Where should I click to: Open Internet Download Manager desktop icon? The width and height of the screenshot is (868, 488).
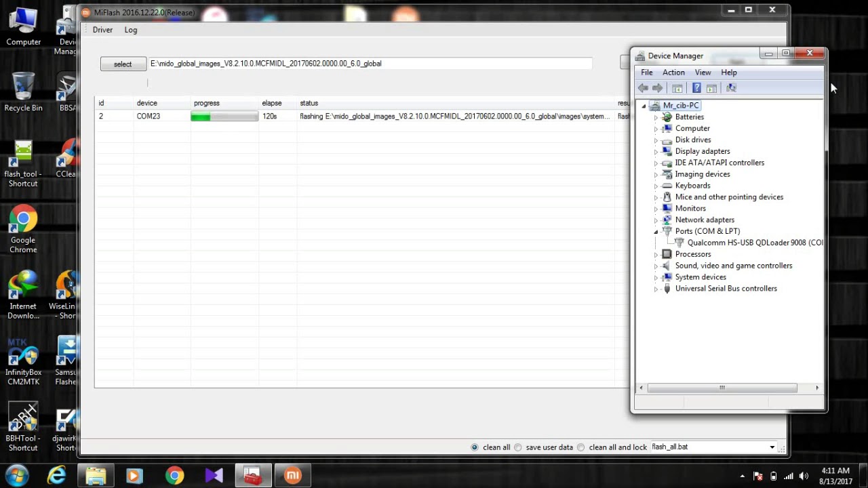click(23, 296)
